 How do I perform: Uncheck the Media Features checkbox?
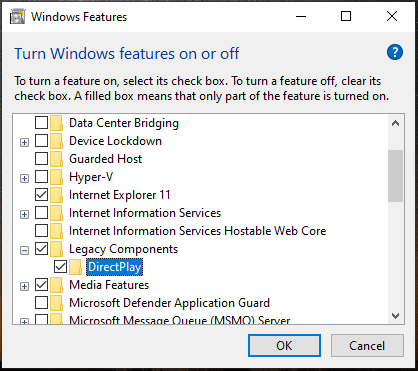click(x=41, y=285)
